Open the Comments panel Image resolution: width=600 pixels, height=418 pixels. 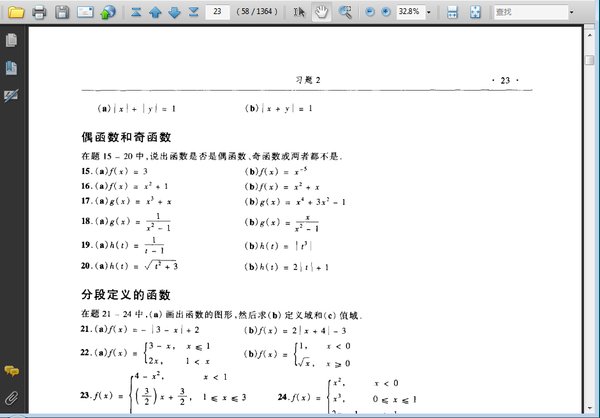point(11,371)
